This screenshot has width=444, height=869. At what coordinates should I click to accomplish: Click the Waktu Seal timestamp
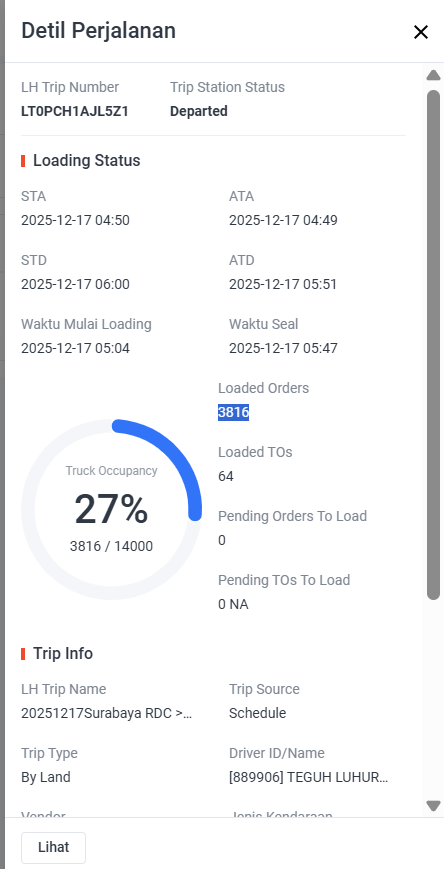pyautogui.click(x=283, y=349)
